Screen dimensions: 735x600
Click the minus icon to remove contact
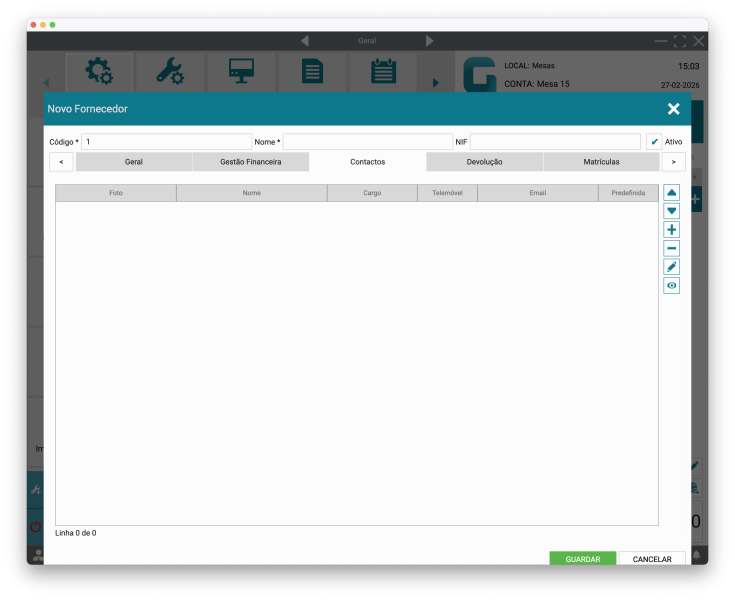click(671, 249)
